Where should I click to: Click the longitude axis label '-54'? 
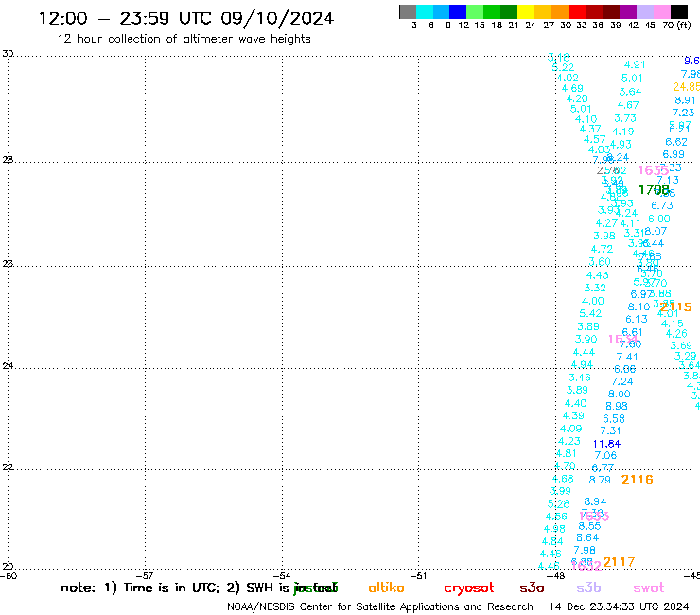tap(282, 575)
